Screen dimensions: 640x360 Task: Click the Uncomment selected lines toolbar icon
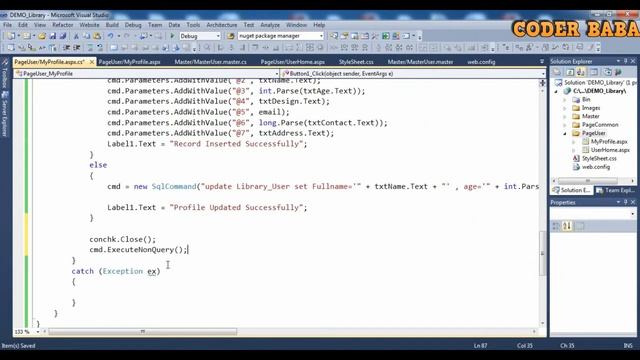pos(100,47)
